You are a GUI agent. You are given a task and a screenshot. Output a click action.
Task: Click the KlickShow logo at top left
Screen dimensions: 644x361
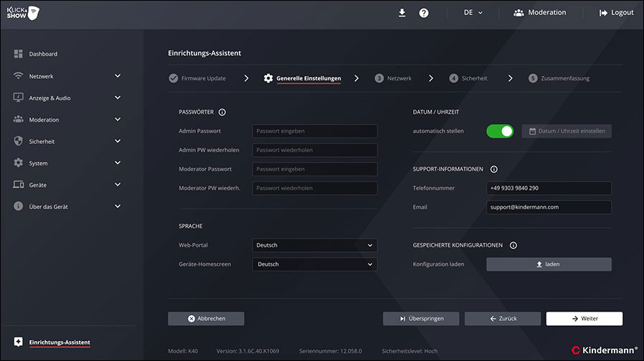(x=23, y=13)
